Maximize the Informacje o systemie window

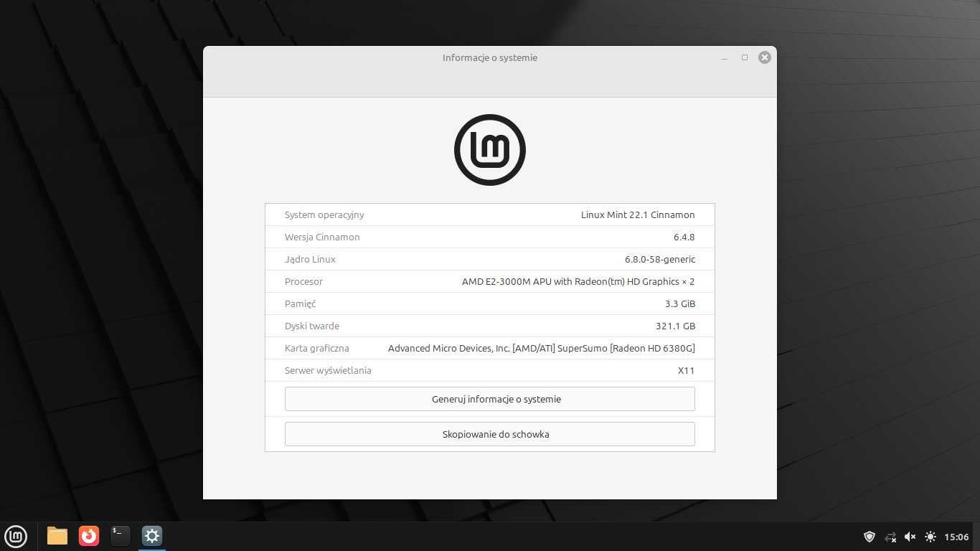coord(745,57)
